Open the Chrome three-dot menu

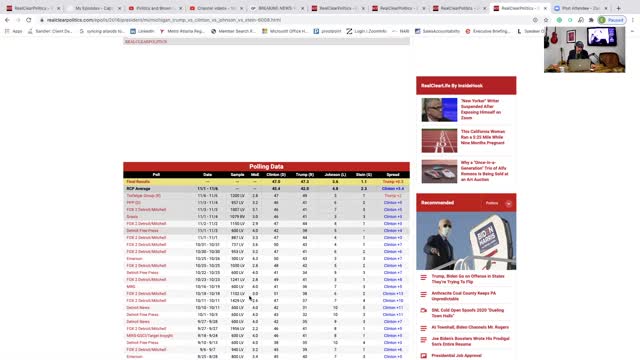633,20
